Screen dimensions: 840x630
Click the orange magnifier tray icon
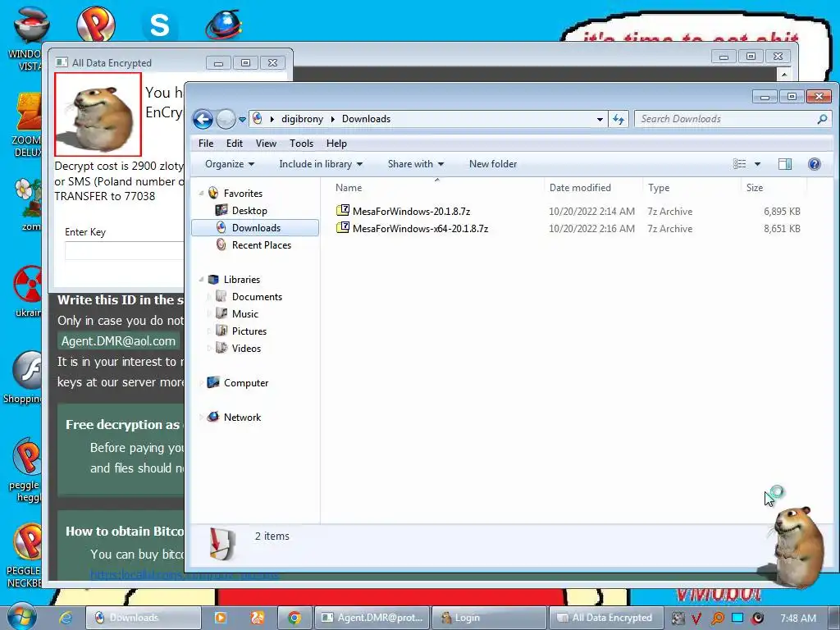[717, 619]
